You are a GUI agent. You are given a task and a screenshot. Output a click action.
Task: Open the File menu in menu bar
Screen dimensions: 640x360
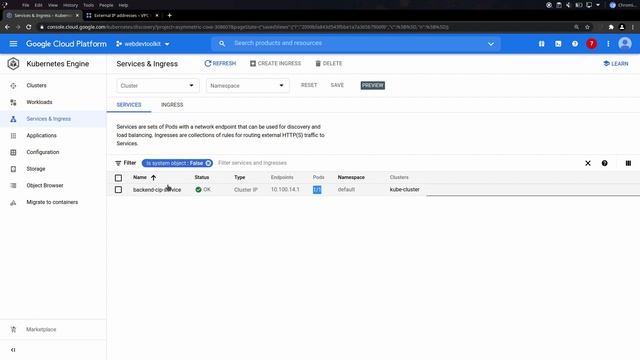[x=25, y=5]
